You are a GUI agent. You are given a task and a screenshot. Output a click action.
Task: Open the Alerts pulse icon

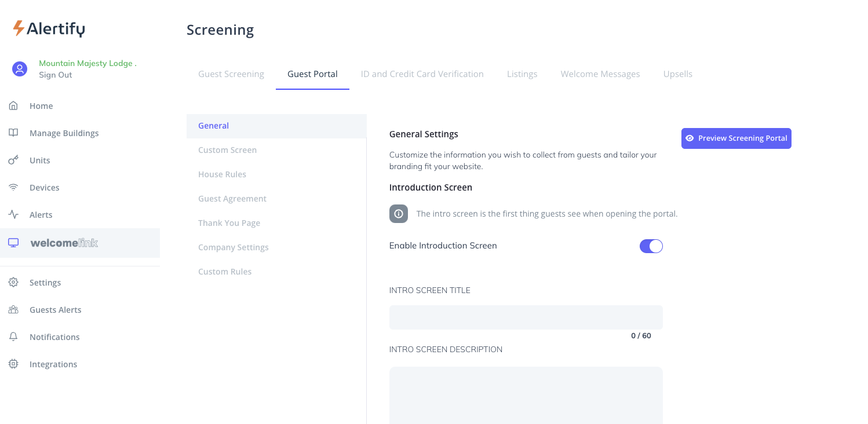[x=13, y=215]
